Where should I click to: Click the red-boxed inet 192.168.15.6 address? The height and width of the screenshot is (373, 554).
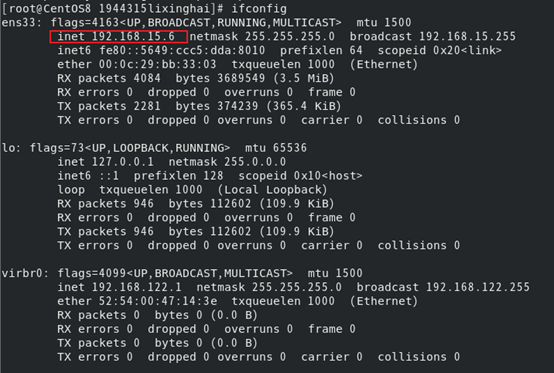tap(118, 37)
